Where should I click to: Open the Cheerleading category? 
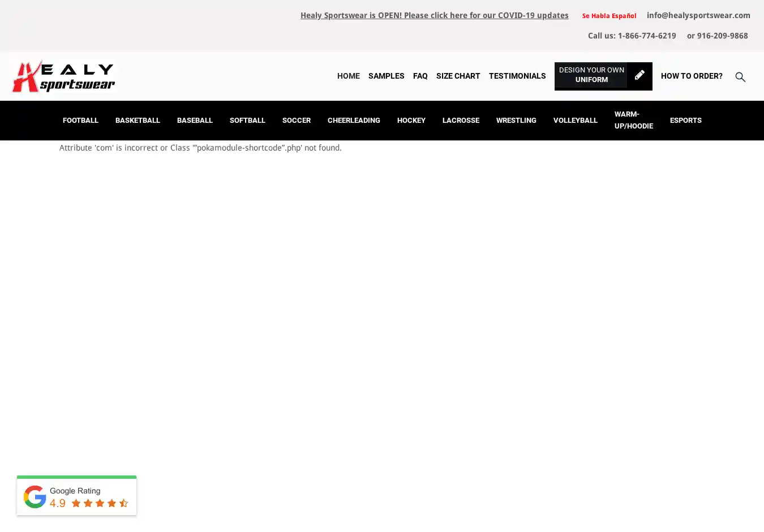354,121
